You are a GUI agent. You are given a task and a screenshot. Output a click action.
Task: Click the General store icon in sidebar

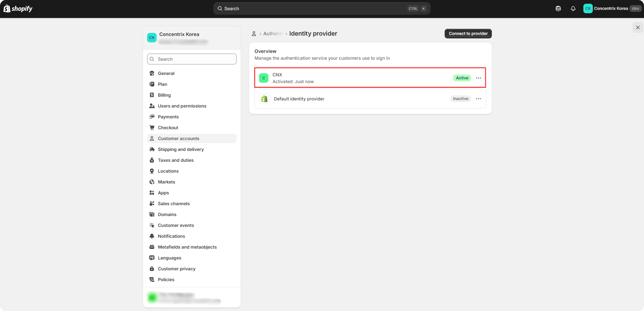coord(152,73)
